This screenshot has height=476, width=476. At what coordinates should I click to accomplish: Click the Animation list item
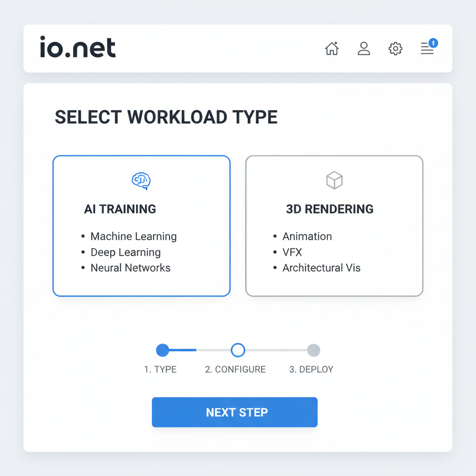coord(307,236)
